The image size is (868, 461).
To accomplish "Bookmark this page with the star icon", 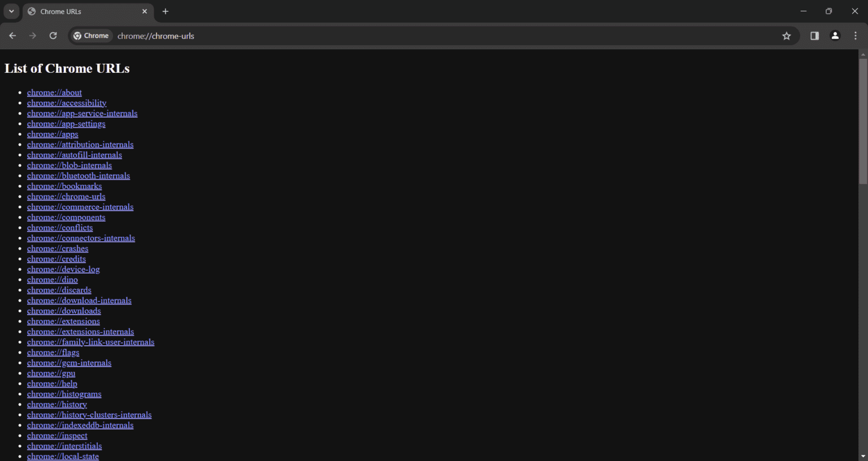I will (x=786, y=36).
